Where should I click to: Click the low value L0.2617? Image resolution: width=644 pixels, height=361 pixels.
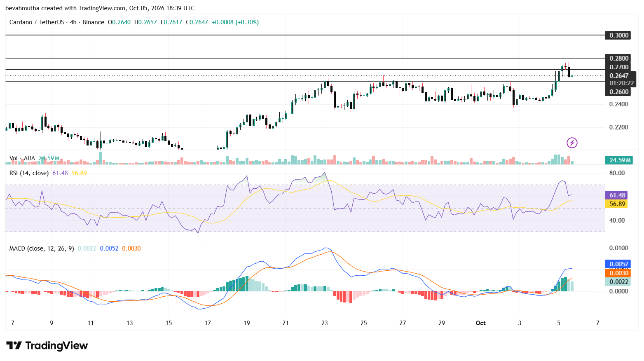pos(171,22)
